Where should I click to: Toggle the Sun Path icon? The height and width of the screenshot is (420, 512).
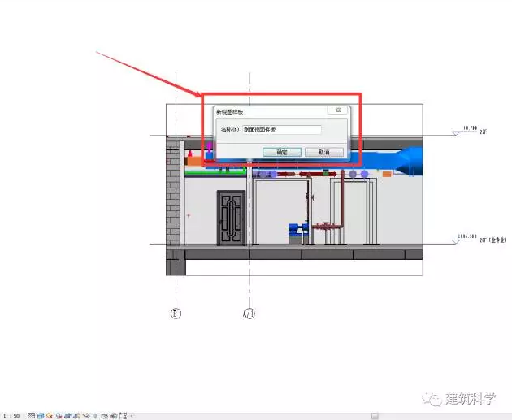[x=50, y=416]
